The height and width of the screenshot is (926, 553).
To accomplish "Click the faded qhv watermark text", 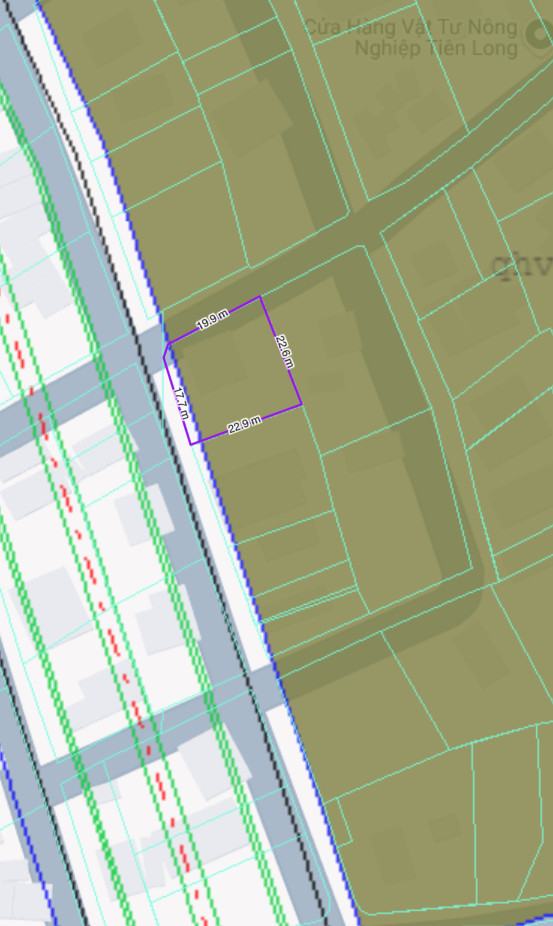I will [522, 266].
